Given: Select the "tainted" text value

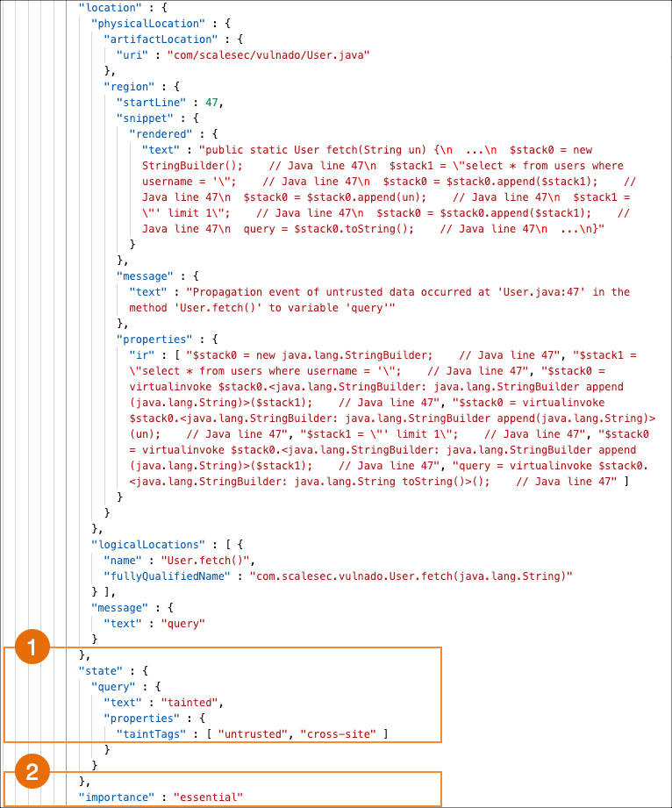Looking at the screenshot, I should click(194, 703).
